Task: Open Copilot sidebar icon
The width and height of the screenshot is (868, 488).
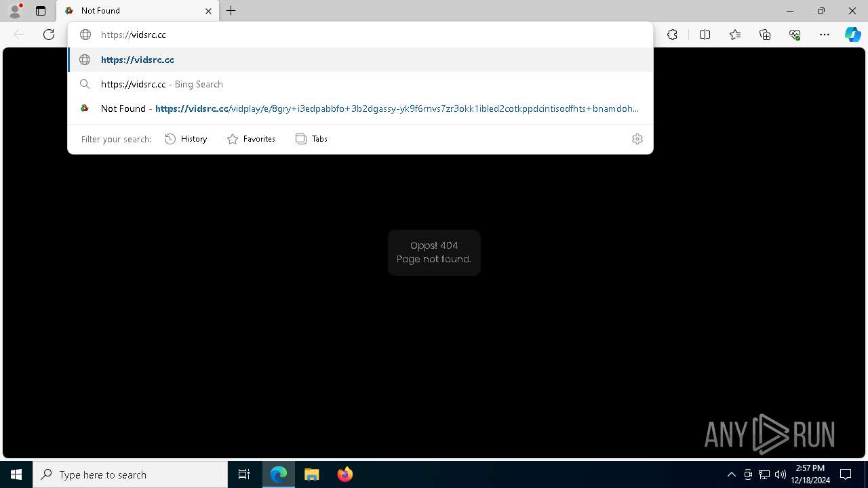Action: [853, 35]
